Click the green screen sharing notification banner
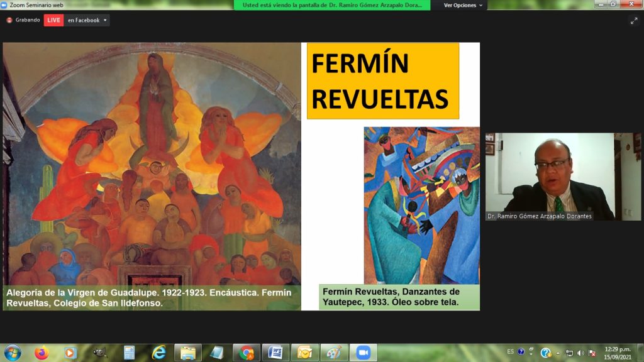 click(332, 5)
